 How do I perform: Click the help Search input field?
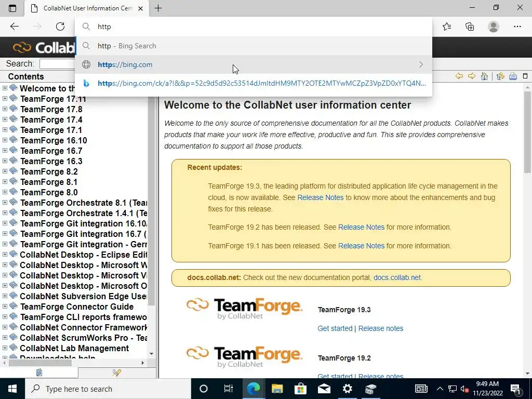57,64
